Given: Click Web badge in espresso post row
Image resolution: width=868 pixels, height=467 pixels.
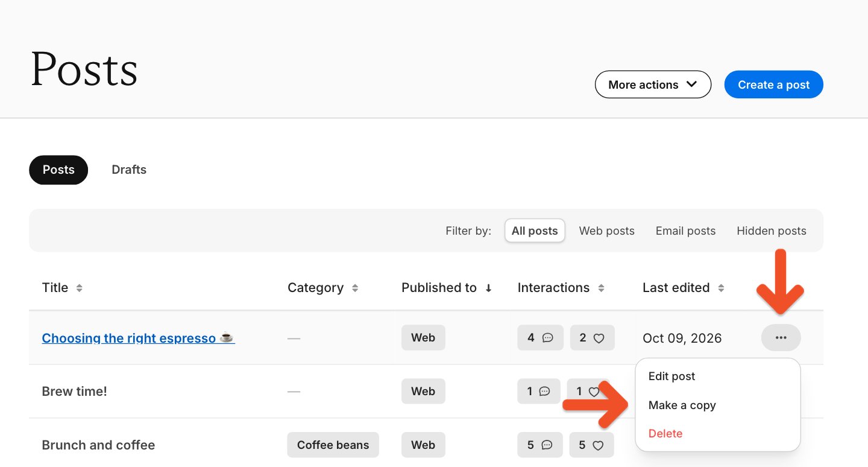Looking at the screenshot, I should coord(423,338).
